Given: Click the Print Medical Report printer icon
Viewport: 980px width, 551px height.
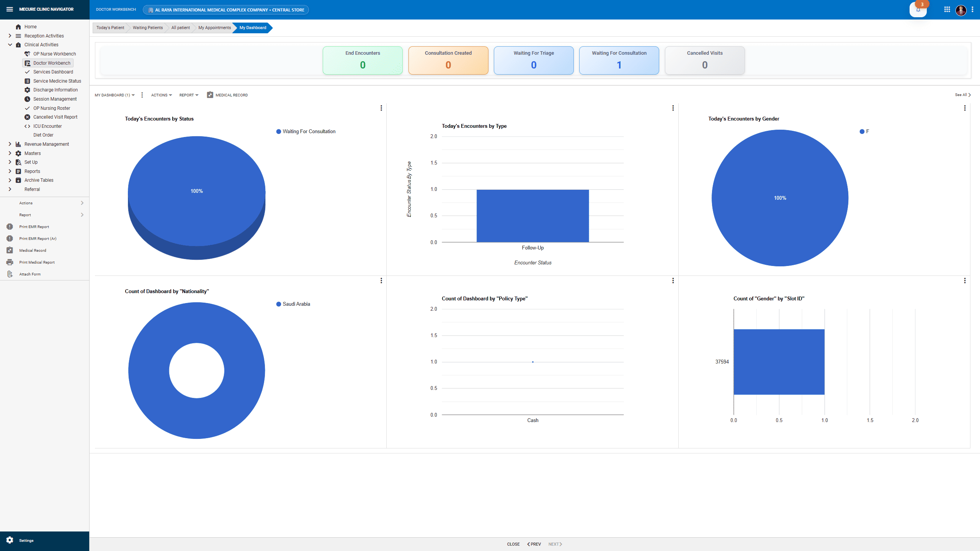Looking at the screenshot, I should [x=10, y=262].
